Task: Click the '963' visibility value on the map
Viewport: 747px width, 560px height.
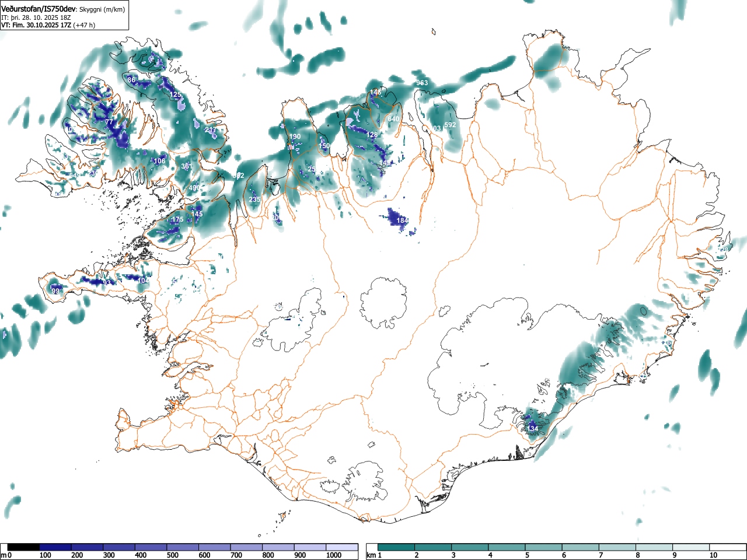Action: 422,83
